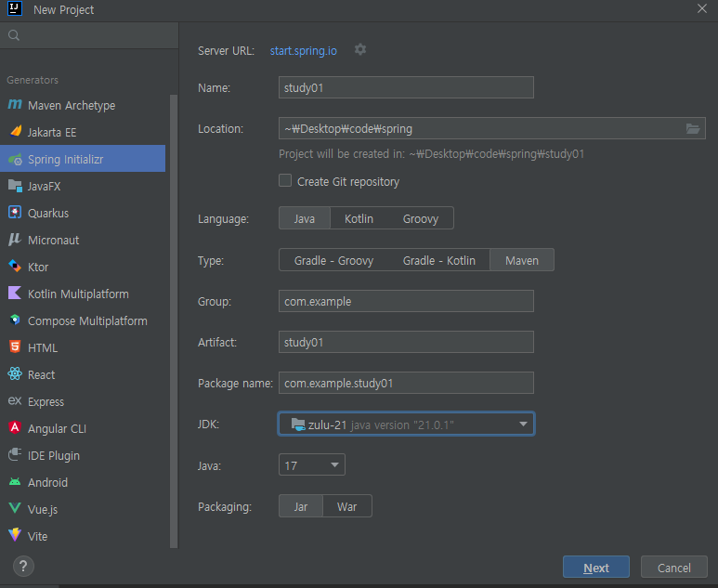Click the React atom icon
The width and height of the screenshot is (718, 588).
(15, 373)
